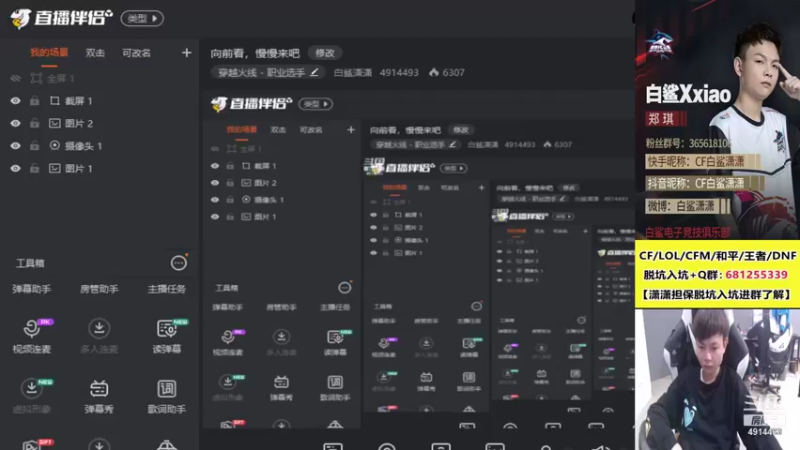Hide the 摄像头 1 source

pos(15,145)
